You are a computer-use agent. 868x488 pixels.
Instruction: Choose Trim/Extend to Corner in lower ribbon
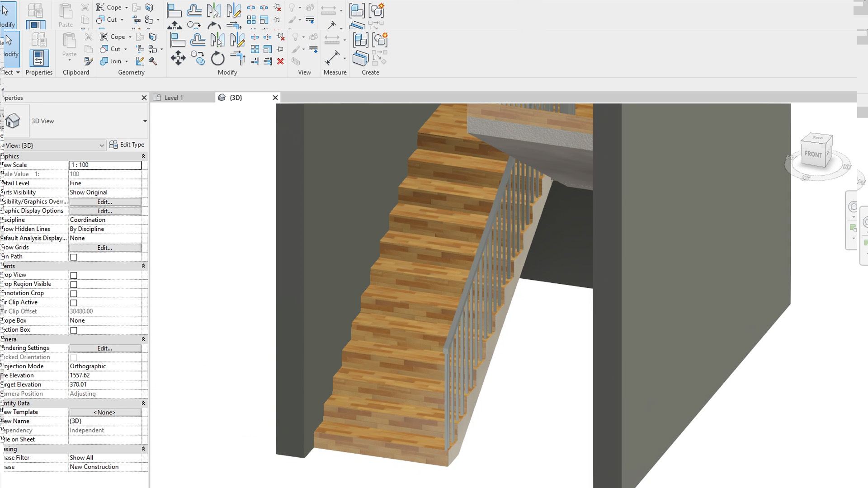(x=237, y=58)
